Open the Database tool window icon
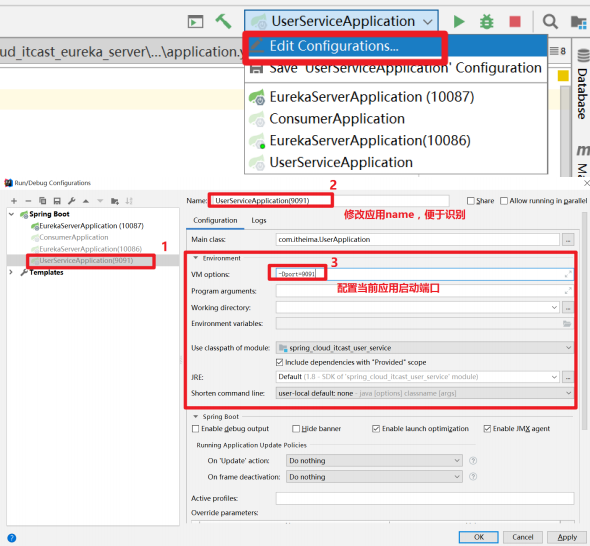590x546 pixels. pos(583,55)
